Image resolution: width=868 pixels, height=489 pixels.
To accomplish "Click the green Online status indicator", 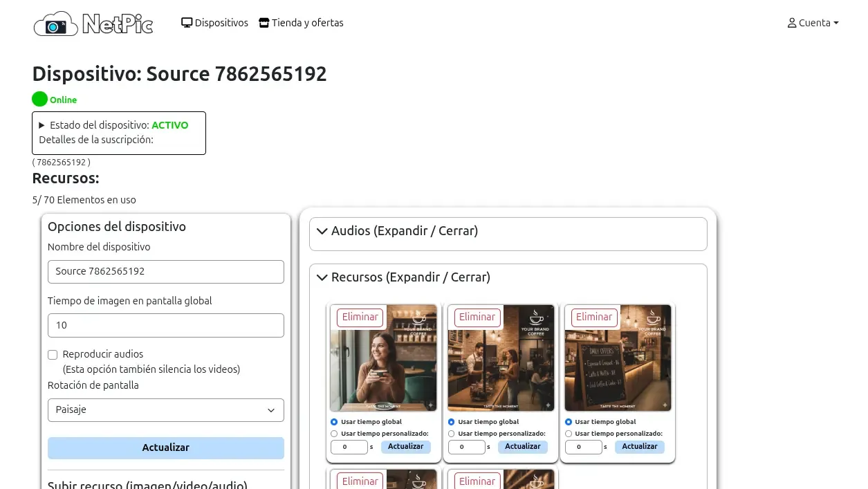I will tap(40, 99).
